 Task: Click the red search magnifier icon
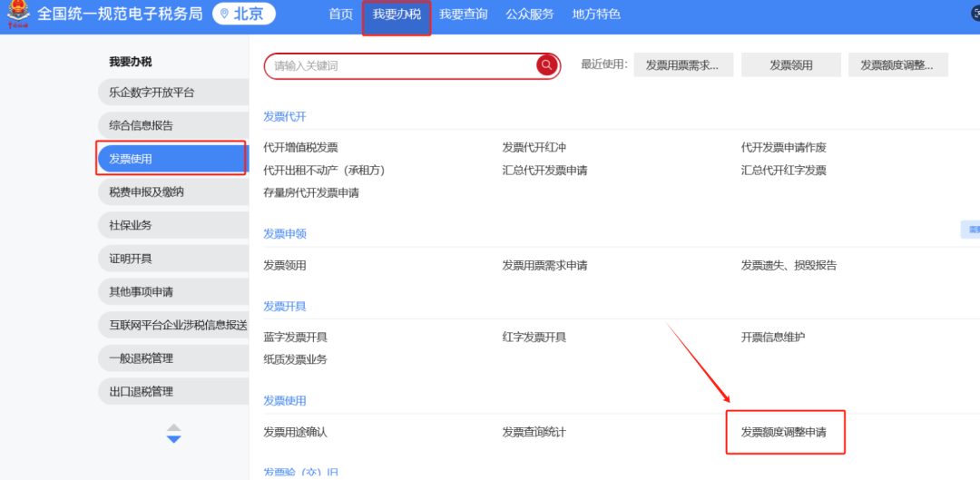tap(546, 65)
